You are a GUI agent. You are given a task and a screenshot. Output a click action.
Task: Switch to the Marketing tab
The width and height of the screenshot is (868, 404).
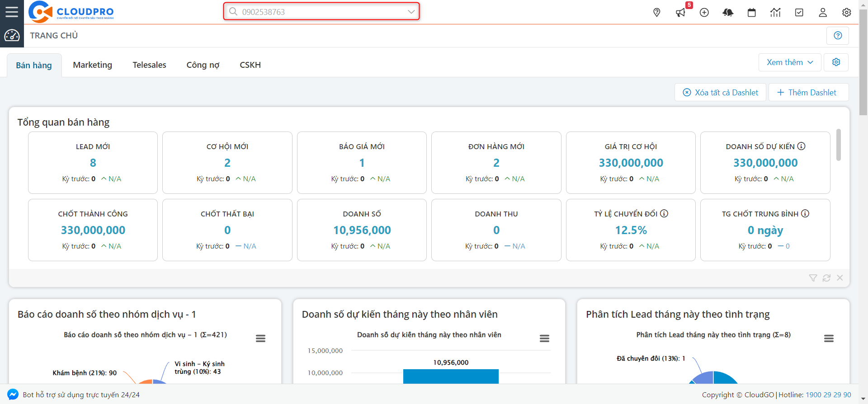pos(93,65)
